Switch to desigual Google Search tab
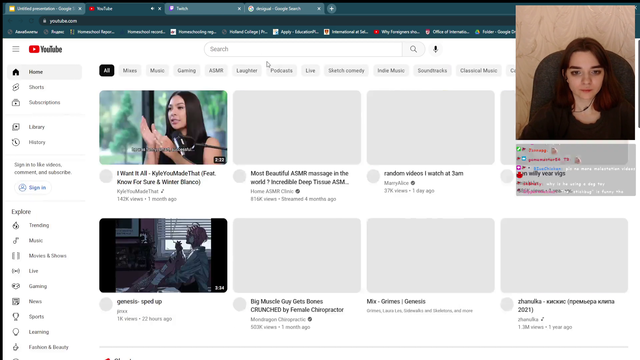 pyautogui.click(x=284, y=9)
